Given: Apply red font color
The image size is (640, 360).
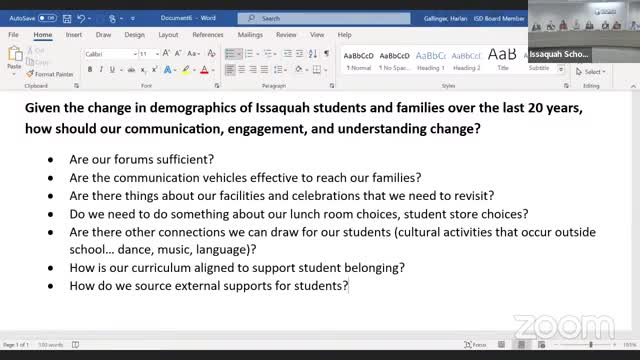Looking at the screenshot, I should pos(204,70).
